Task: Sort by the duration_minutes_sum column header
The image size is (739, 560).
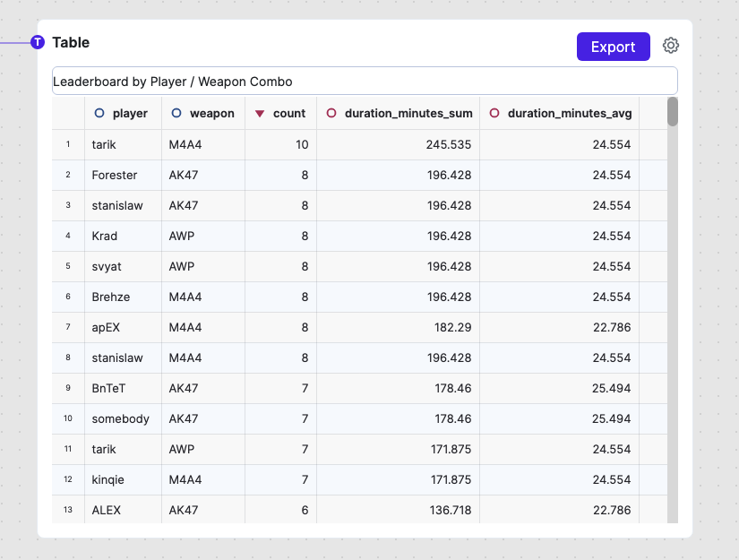Action: [408, 114]
